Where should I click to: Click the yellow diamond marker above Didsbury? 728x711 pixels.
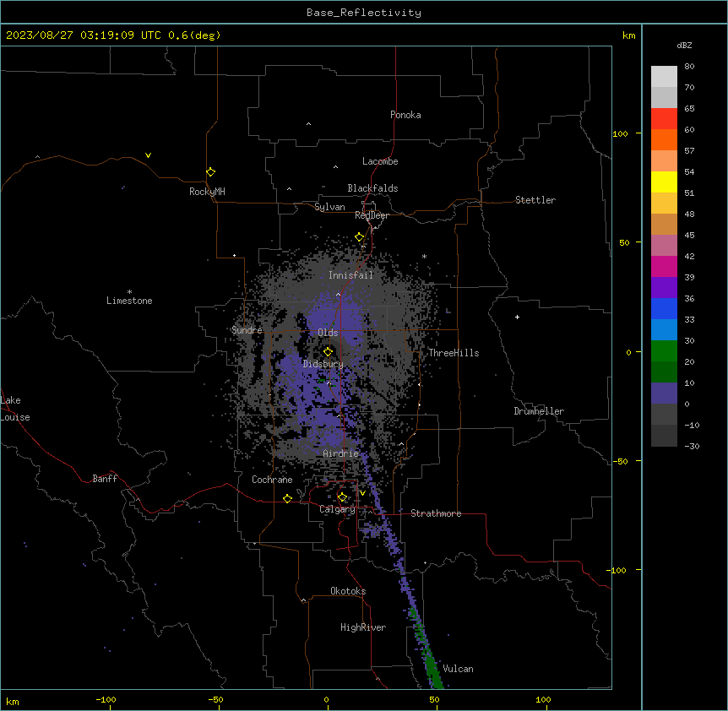pyautogui.click(x=328, y=352)
